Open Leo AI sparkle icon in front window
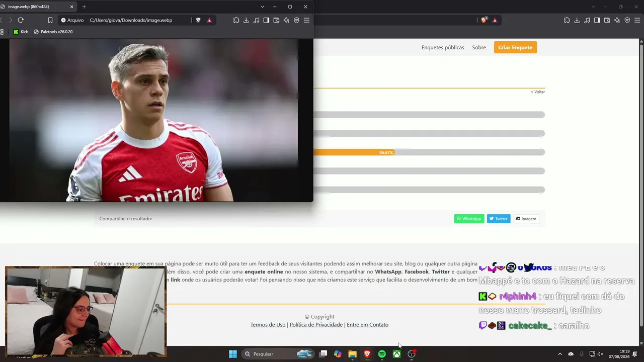This screenshot has width=644, height=362. click(286, 20)
